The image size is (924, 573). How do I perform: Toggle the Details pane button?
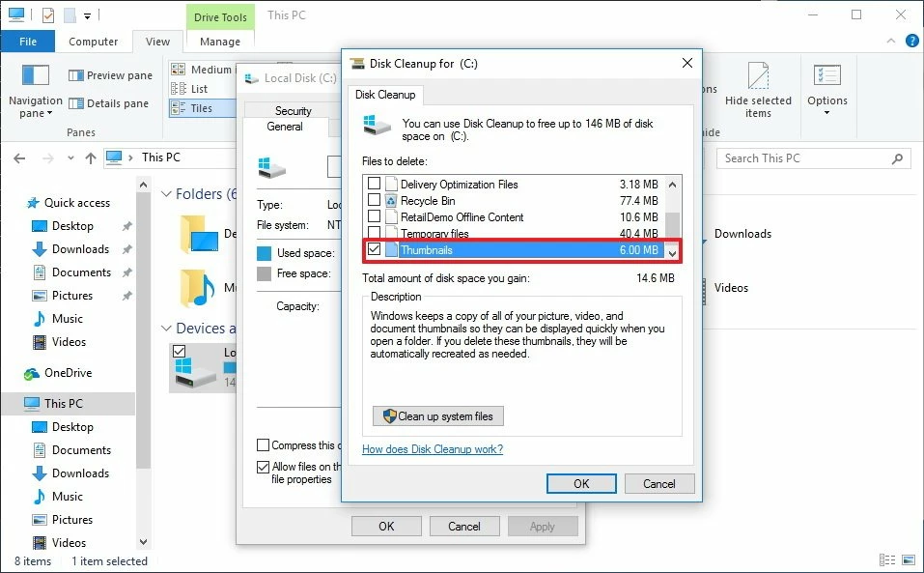(x=108, y=103)
